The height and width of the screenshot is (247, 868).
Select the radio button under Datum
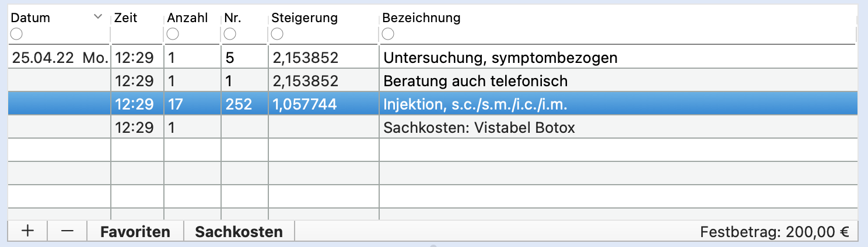point(17,34)
